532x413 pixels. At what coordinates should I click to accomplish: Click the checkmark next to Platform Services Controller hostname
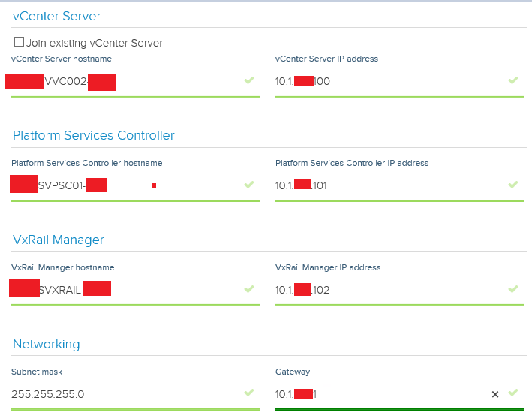tap(249, 185)
